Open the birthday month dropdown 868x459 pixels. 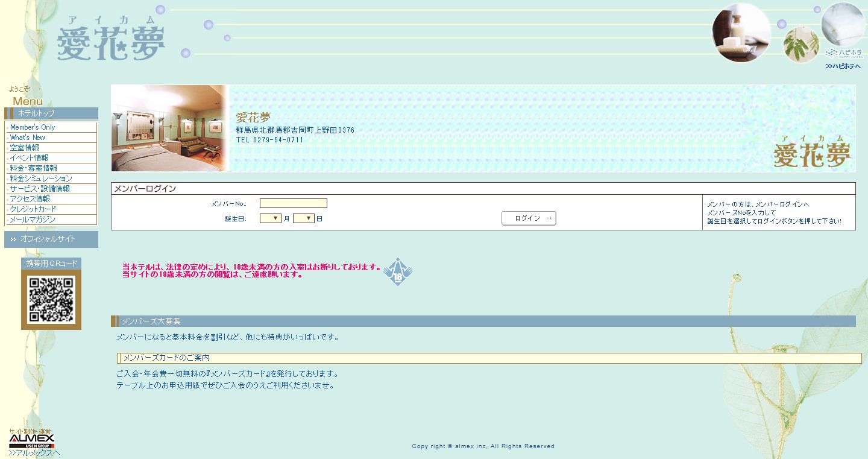pyautogui.click(x=271, y=219)
